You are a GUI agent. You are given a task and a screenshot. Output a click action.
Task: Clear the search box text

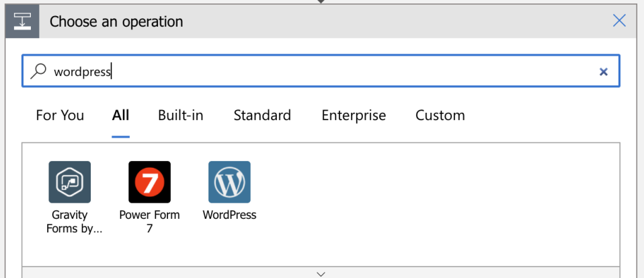tap(604, 72)
